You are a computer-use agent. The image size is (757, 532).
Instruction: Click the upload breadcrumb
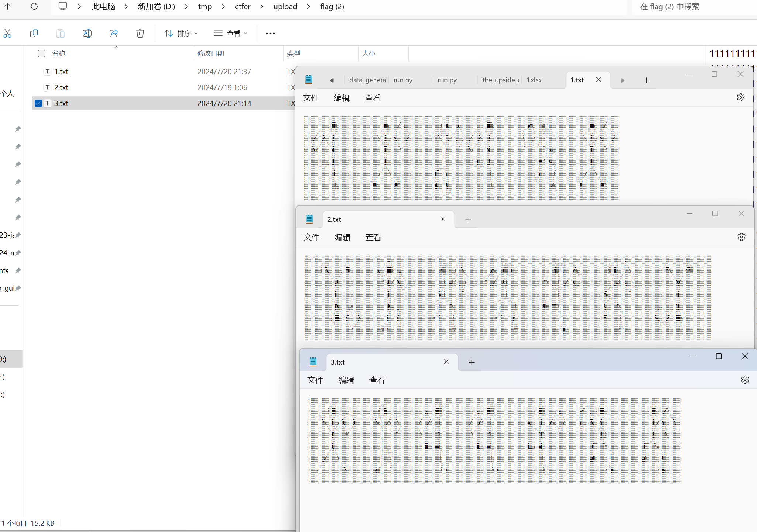click(285, 7)
